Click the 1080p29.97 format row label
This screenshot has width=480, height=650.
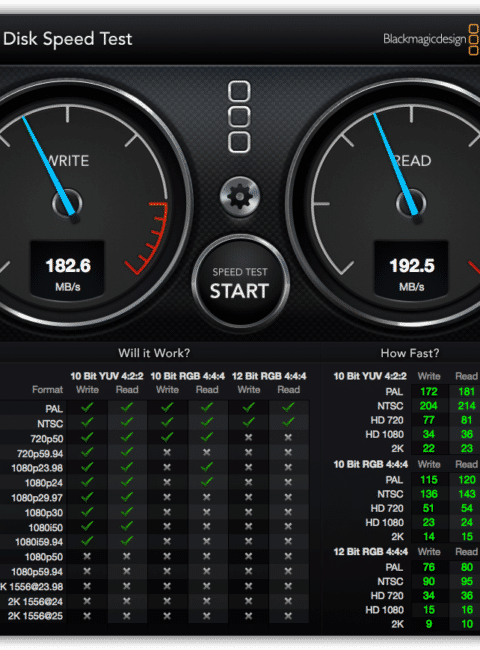[37, 498]
